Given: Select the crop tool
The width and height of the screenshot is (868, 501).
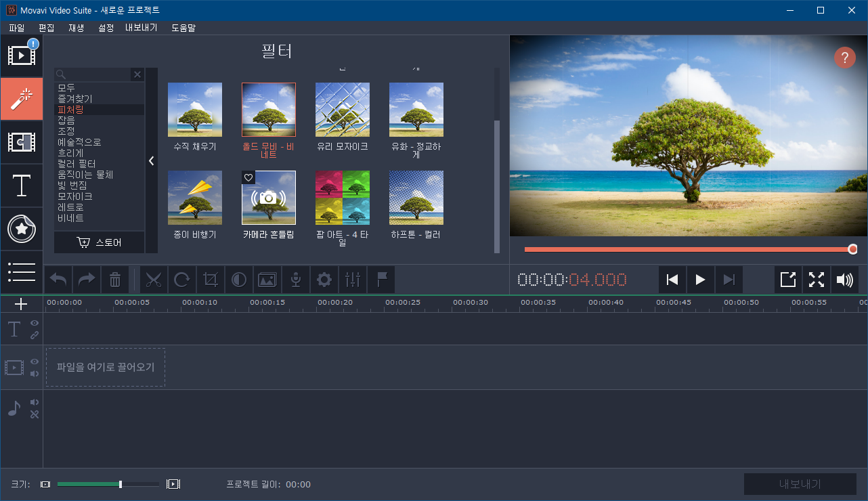Looking at the screenshot, I should pos(211,280).
